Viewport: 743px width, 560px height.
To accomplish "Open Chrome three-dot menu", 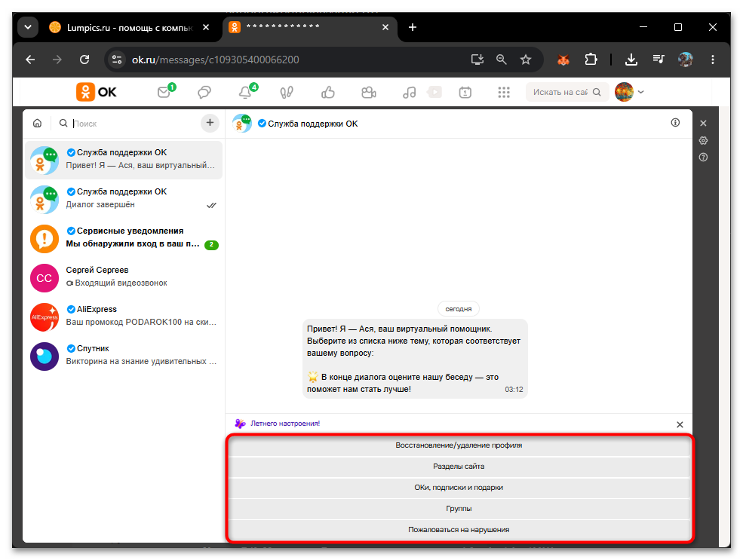I will (713, 60).
